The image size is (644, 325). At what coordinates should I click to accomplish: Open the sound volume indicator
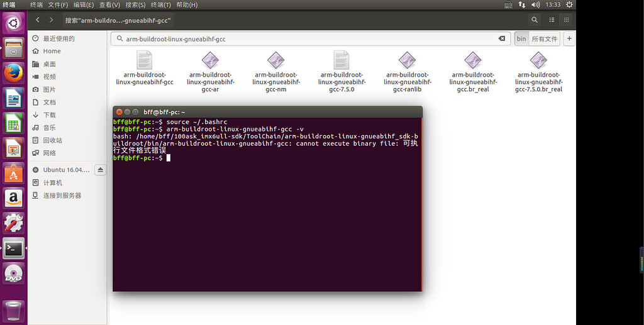[x=536, y=4]
